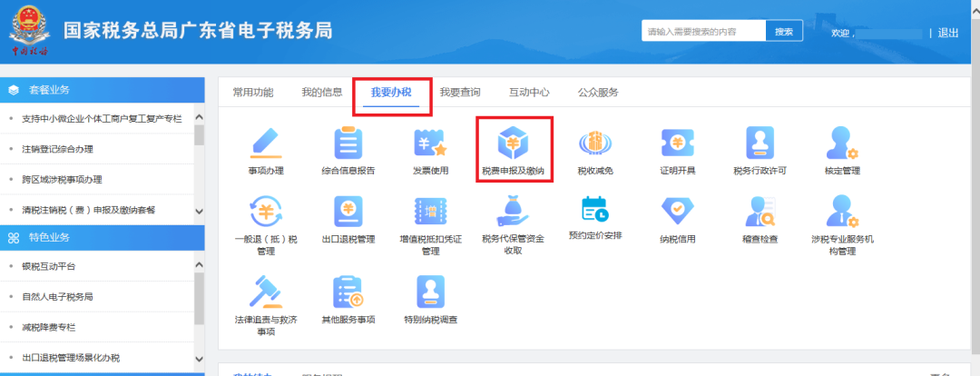The image size is (980, 376).
Task: Open the 公众服务 tab
Action: (598, 93)
